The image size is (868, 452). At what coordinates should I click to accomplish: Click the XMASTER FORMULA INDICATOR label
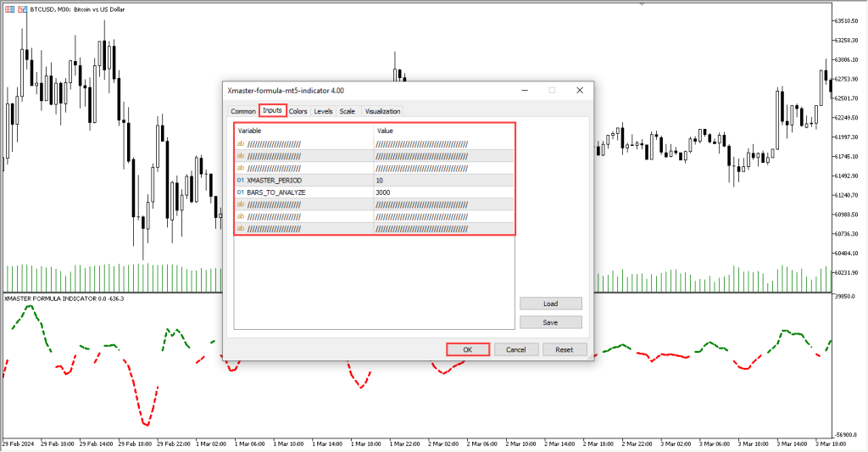(x=64, y=299)
